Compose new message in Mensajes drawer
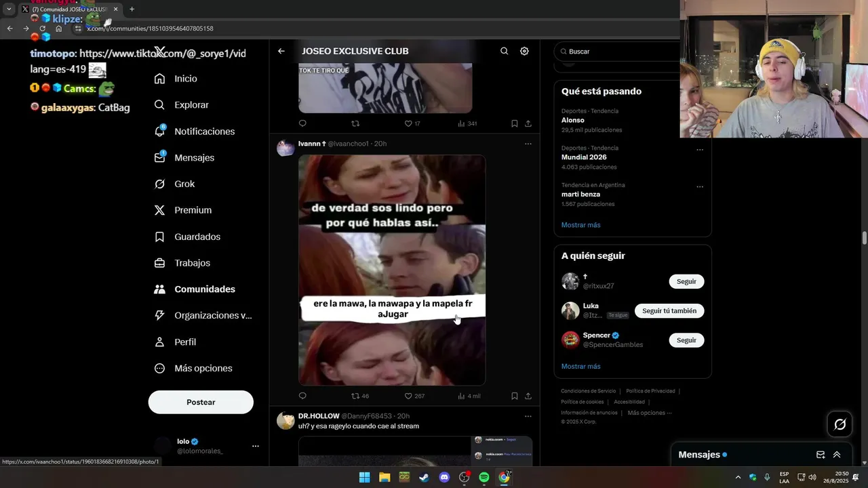The height and width of the screenshot is (488, 868). coord(821,455)
